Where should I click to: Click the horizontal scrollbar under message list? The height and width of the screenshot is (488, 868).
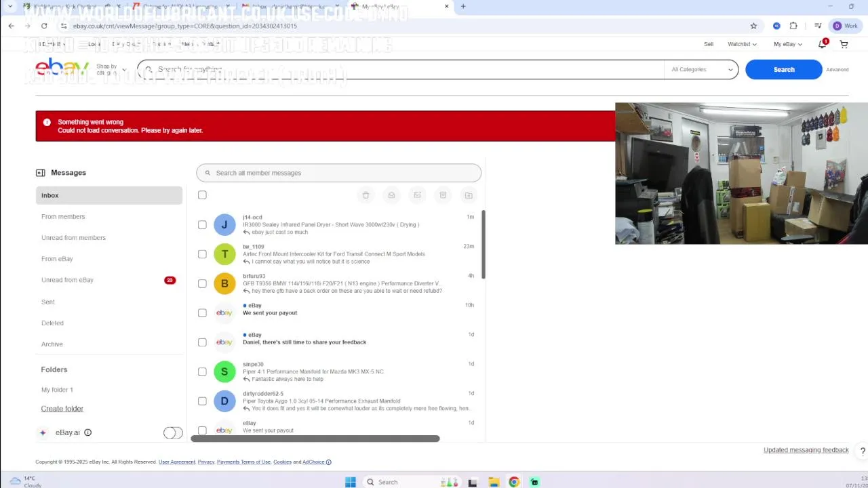click(315, 439)
